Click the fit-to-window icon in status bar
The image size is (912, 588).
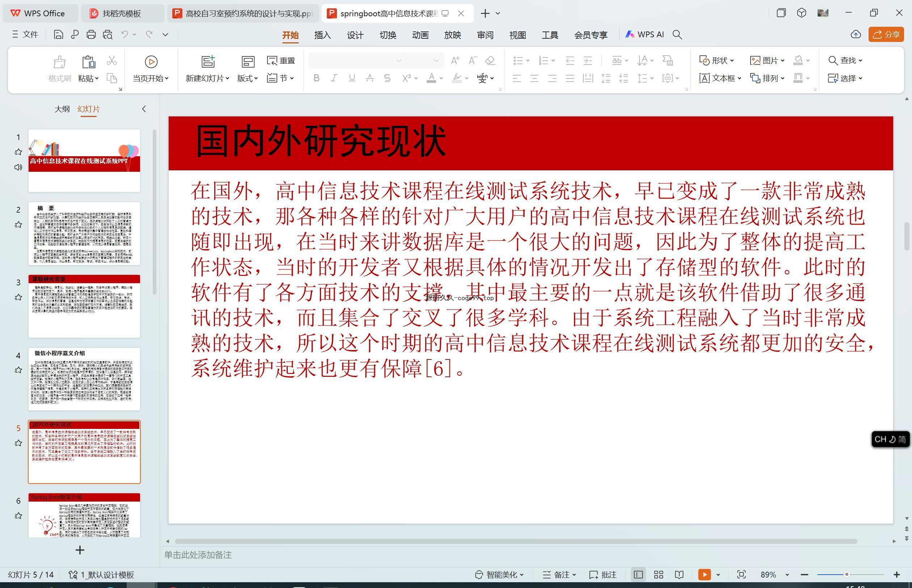click(741, 575)
